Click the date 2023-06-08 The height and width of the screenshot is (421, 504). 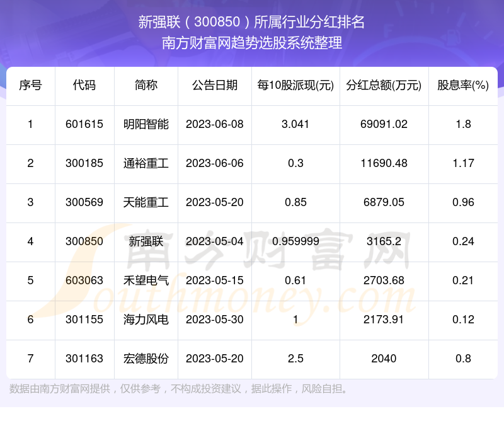point(215,124)
